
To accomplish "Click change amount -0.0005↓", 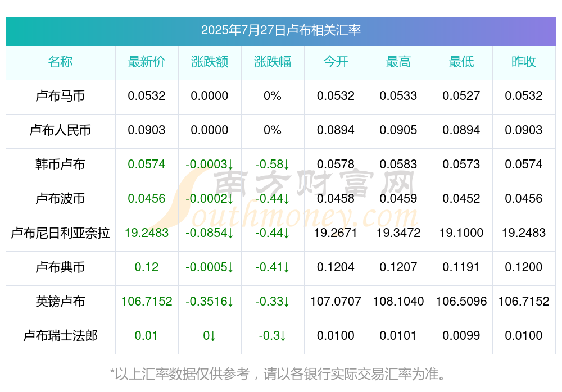I will click(209, 267).
